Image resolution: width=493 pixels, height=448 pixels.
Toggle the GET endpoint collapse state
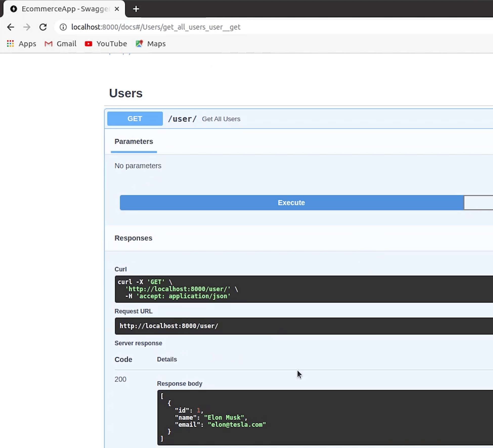click(298, 119)
